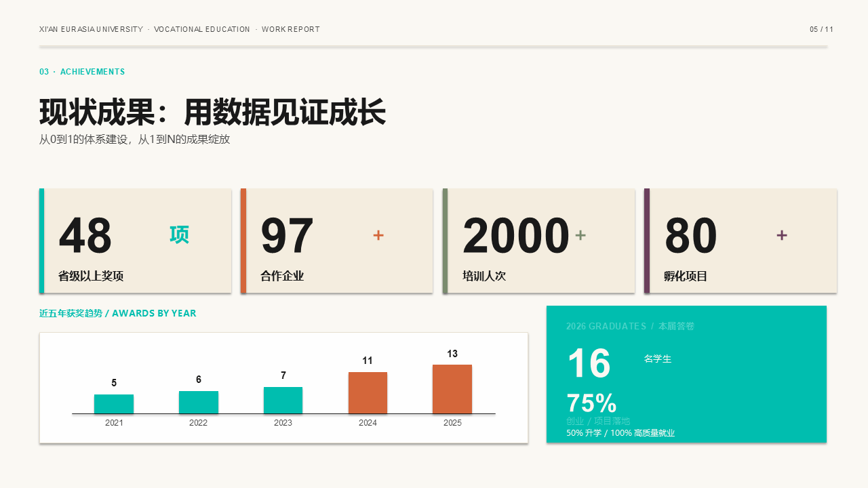Select the purple plus sign beside 80
868x488 pixels.
[x=782, y=235]
